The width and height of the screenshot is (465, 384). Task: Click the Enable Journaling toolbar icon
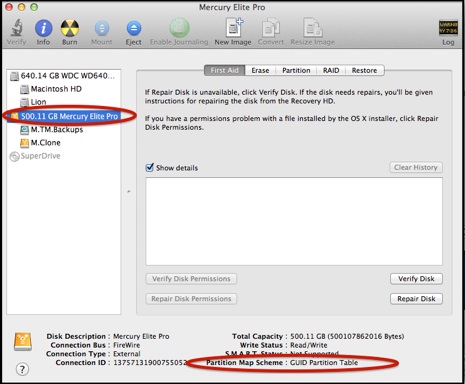tap(179, 28)
